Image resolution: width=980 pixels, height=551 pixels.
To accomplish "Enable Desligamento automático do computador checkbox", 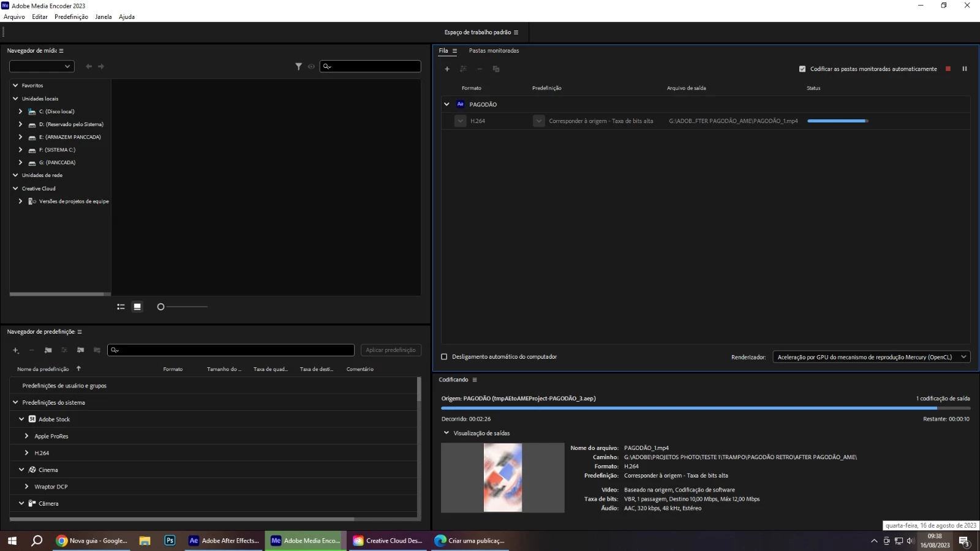I will point(445,357).
